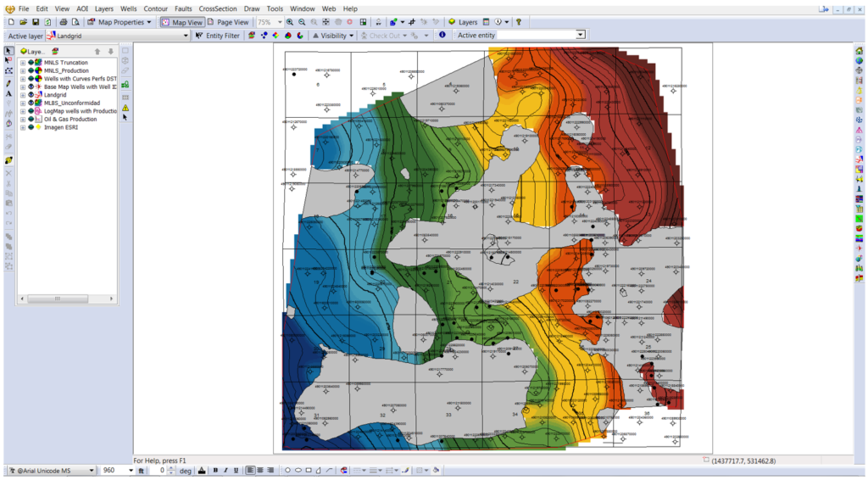Select the dashed polygon selection tool
The width and height of the screenshot is (868, 480).
click(x=8, y=71)
